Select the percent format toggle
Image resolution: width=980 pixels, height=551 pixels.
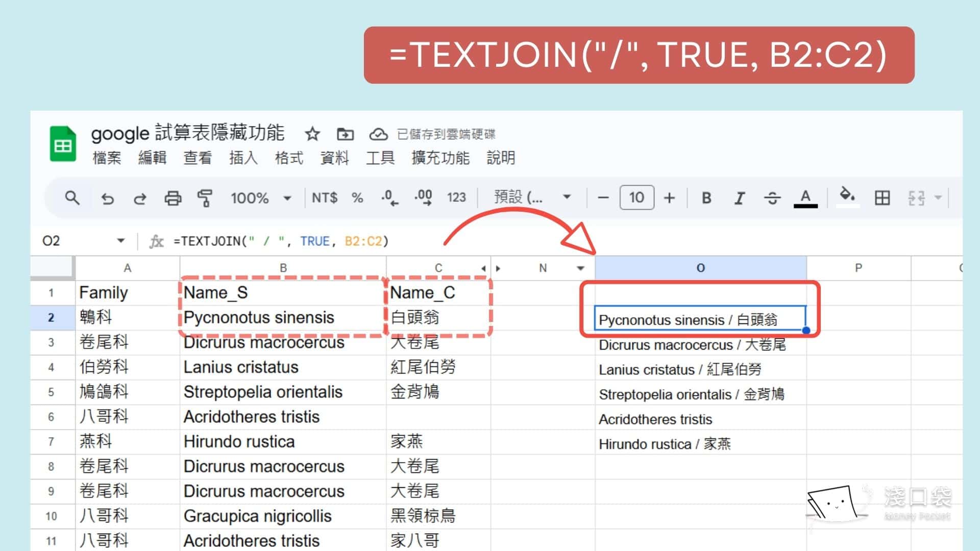357,198
